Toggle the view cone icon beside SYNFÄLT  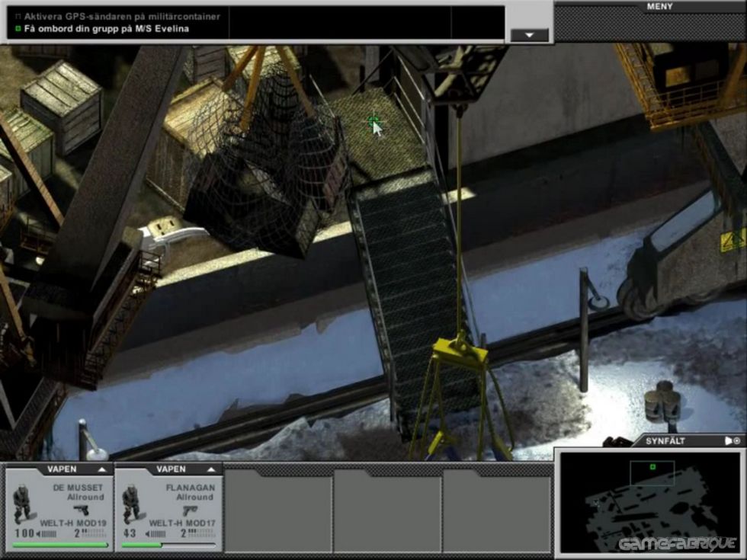[x=728, y=441]
